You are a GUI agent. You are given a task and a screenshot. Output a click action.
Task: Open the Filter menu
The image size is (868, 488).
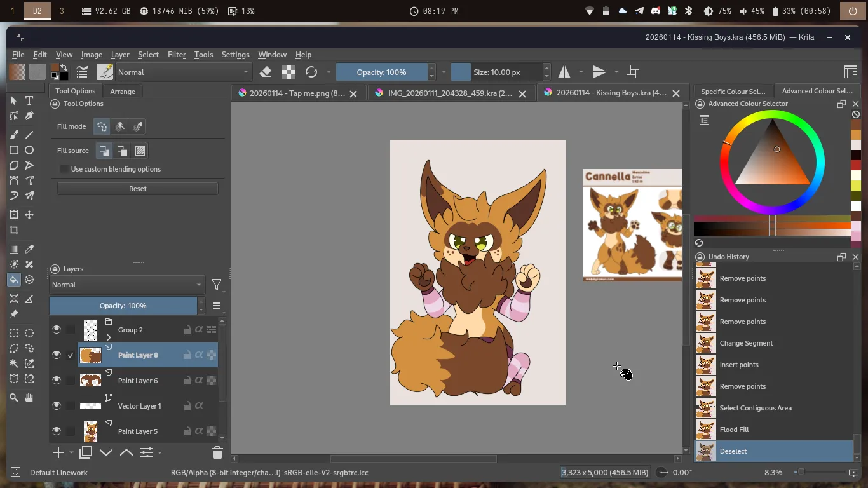coord(177,55)
